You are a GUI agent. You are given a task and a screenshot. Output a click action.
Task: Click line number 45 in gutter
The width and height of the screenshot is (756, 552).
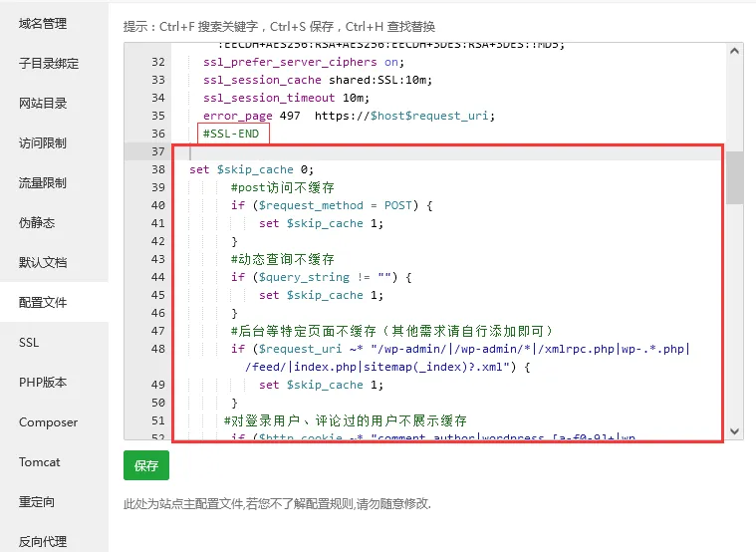158,295
